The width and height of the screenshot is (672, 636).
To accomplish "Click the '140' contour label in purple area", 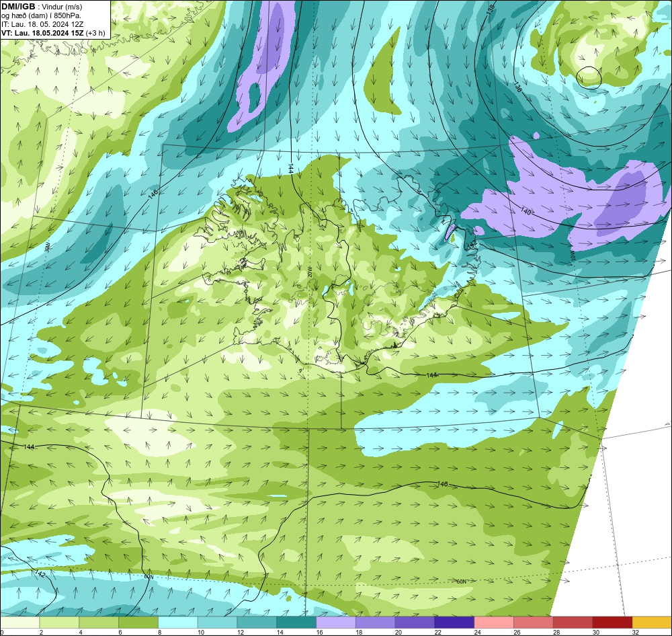I will [526, 211].
